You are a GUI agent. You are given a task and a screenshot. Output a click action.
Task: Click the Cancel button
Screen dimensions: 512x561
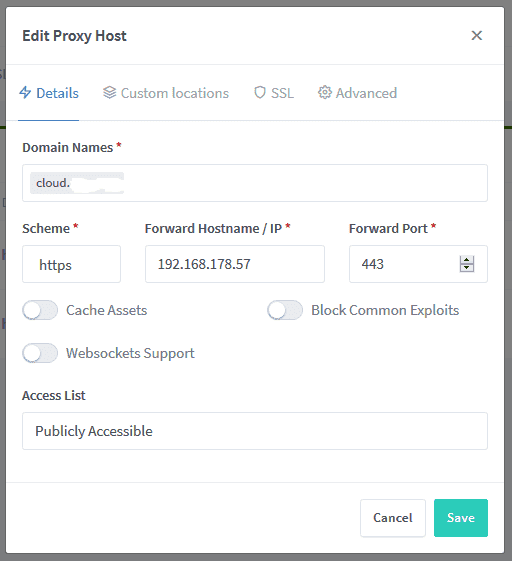[x=393, y=518]
